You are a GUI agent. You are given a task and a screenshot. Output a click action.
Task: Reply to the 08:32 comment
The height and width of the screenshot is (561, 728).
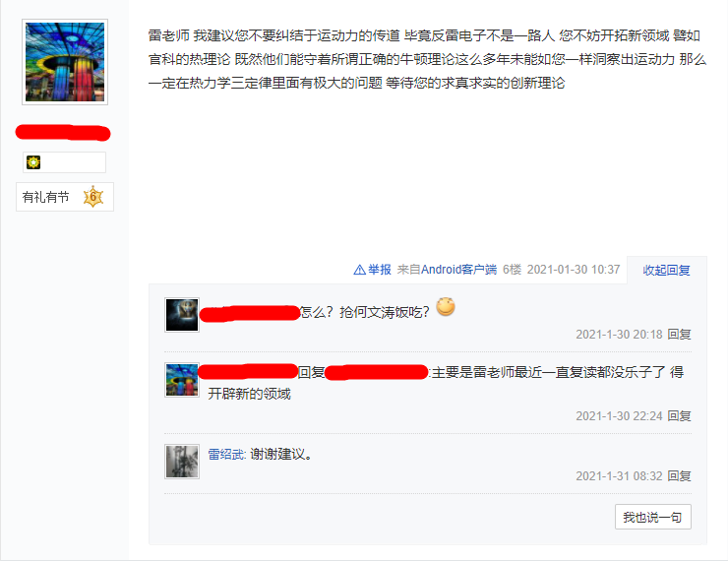pyautogui.click(x=679, y=476)
